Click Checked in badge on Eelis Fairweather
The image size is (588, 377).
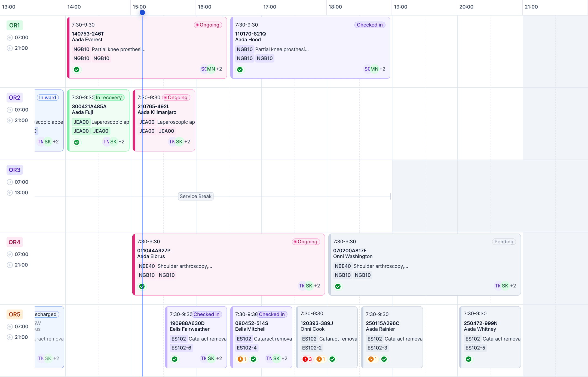tap(206, 314)
